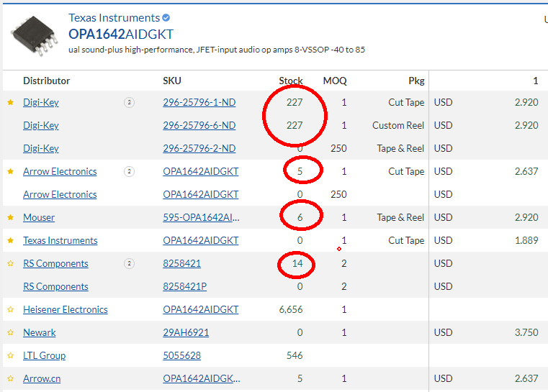Click RS Components stock value 14
The image size is (548, 392).
coord(297,263)
